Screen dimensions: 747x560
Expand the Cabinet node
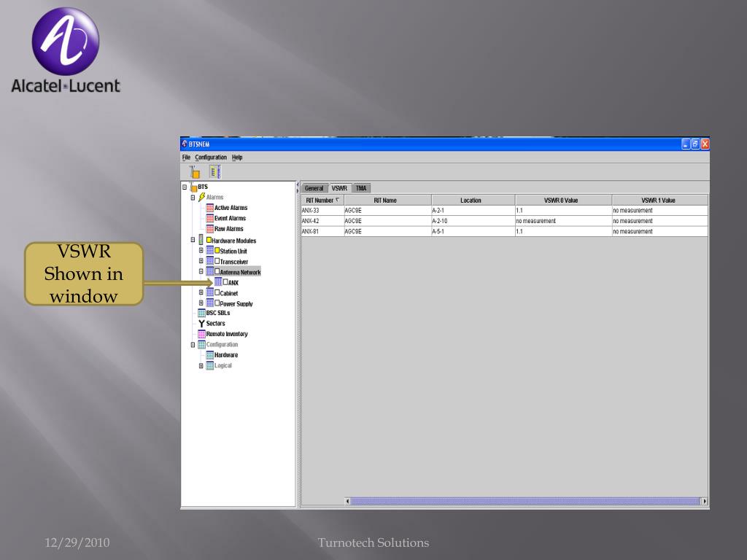[201, 292]
